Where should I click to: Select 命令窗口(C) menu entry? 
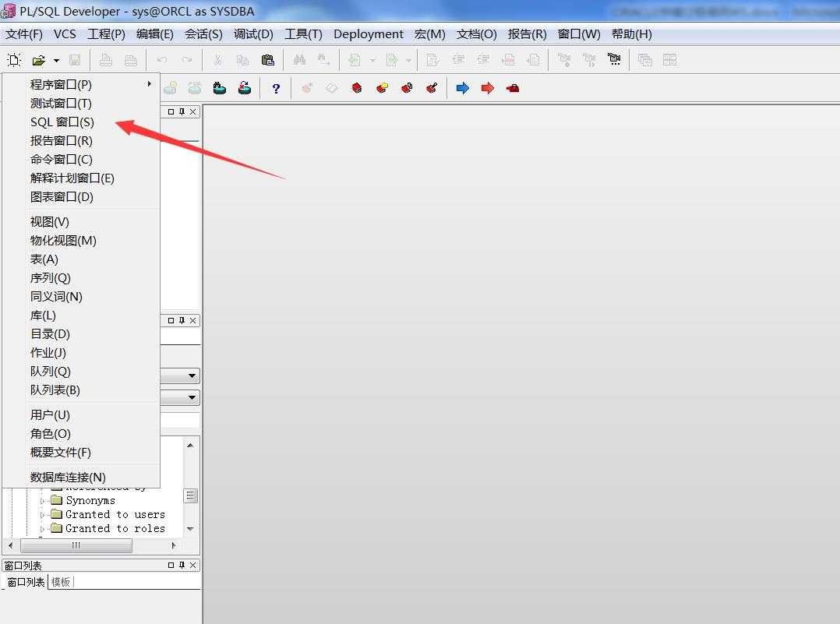pyautogui.click(x=81, y=160)
